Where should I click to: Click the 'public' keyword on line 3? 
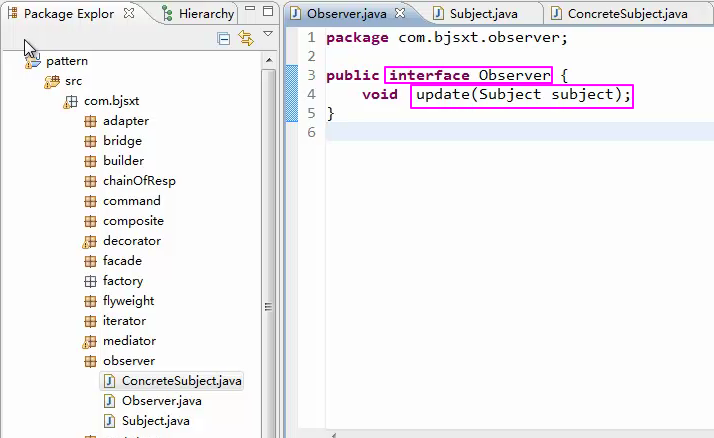click(353, 76)
